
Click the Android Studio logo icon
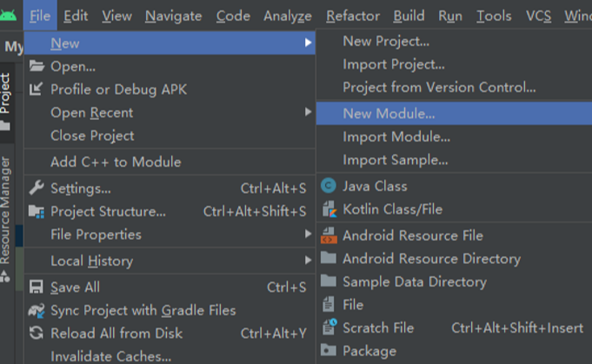pyautogui.click(x=10, y=15)
